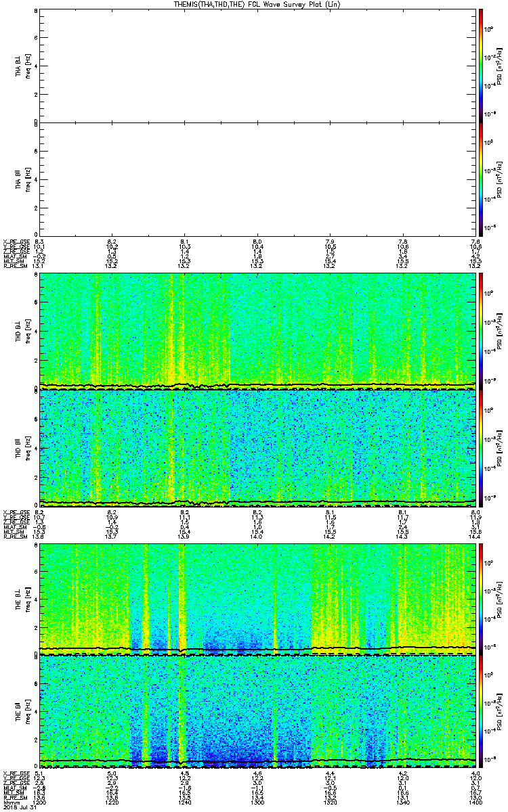Click the 'THE B∥ freq [Hz]' axis label
Screen dimensions: 508x812
pyautogui.click(x=23, y=712)
